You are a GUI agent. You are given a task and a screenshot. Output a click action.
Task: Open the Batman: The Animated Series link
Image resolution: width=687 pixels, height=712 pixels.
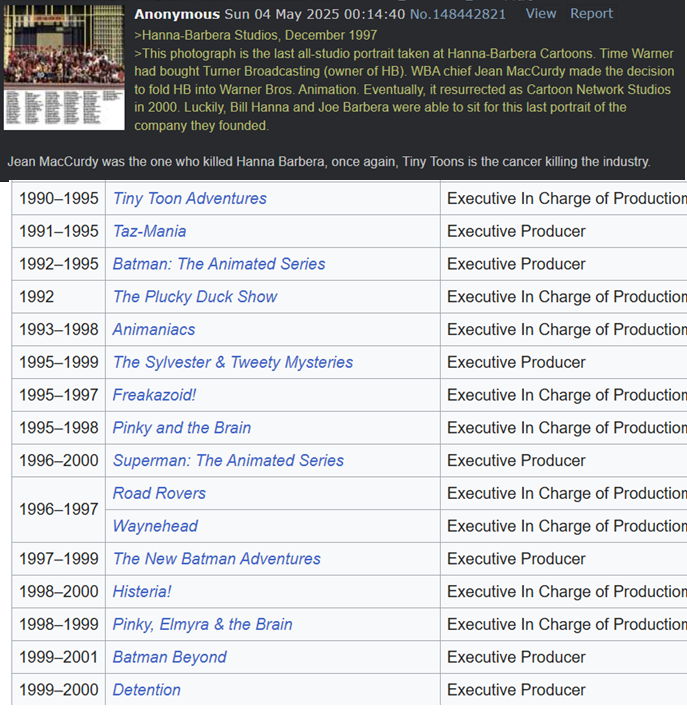(219, 264)
